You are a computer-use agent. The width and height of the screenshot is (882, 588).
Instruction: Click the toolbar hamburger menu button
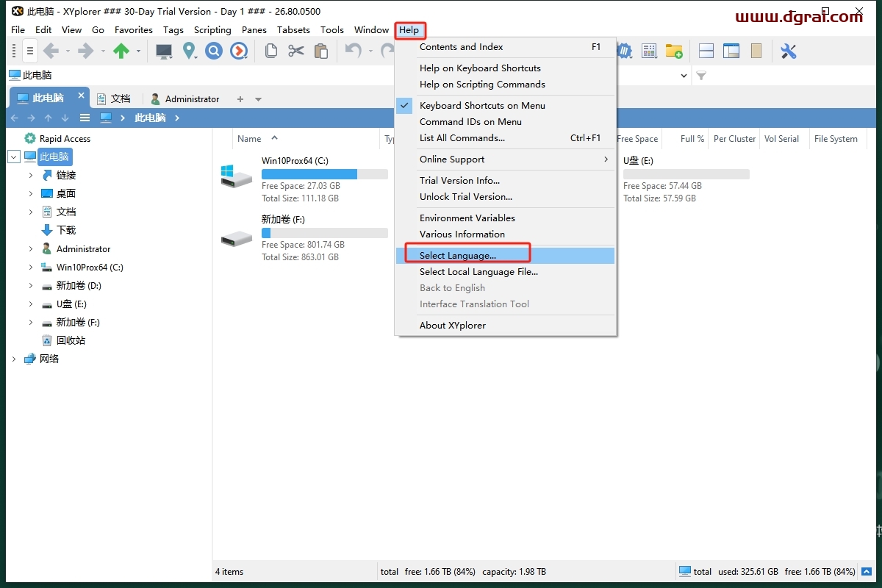(29, 51)
